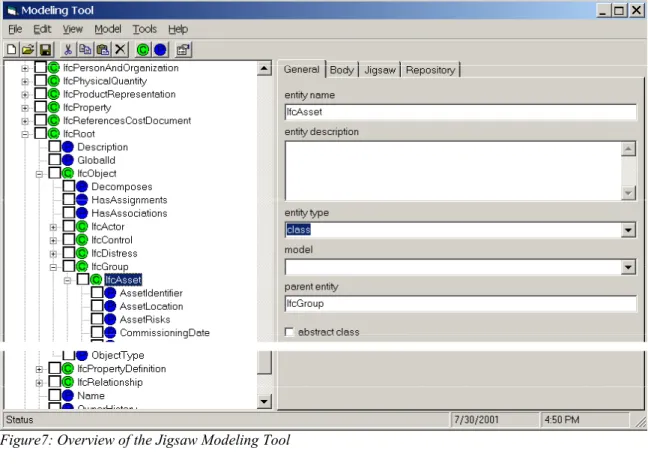
Task: Open the entity type dropdown
Action: [628, 230]
